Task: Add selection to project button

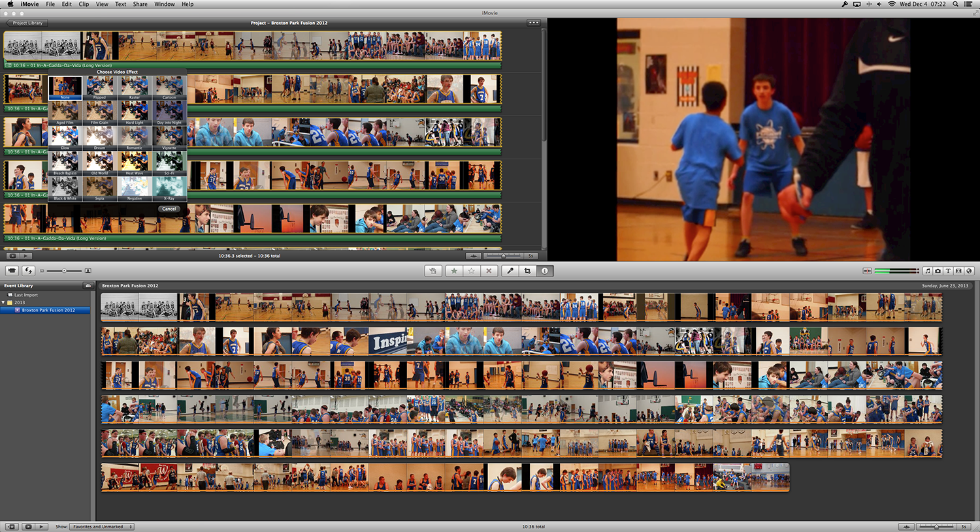Action: pos(433,271)
